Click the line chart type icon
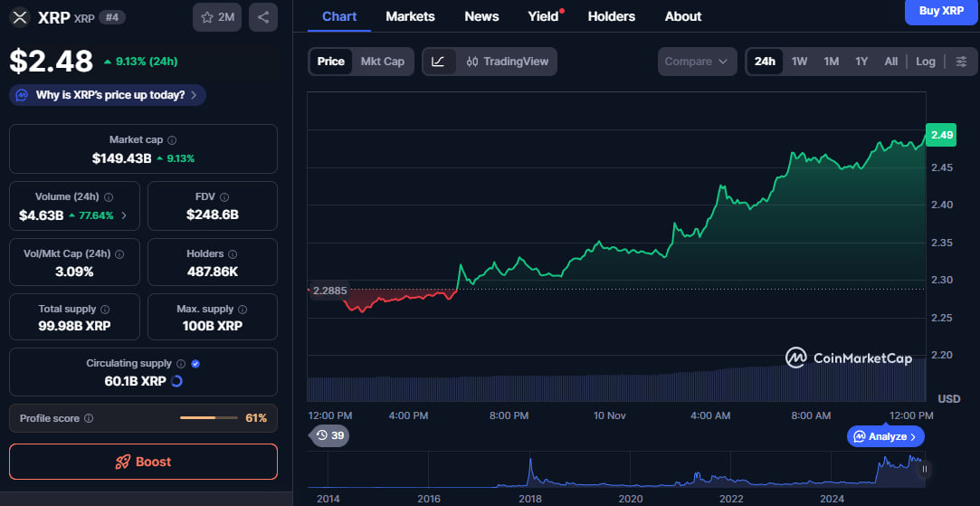This screenshot has width=980, height=506. click(438, 62)
